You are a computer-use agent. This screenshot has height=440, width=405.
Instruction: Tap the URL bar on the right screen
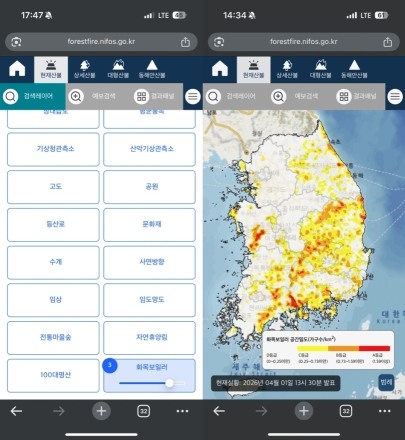coord(304,42)
